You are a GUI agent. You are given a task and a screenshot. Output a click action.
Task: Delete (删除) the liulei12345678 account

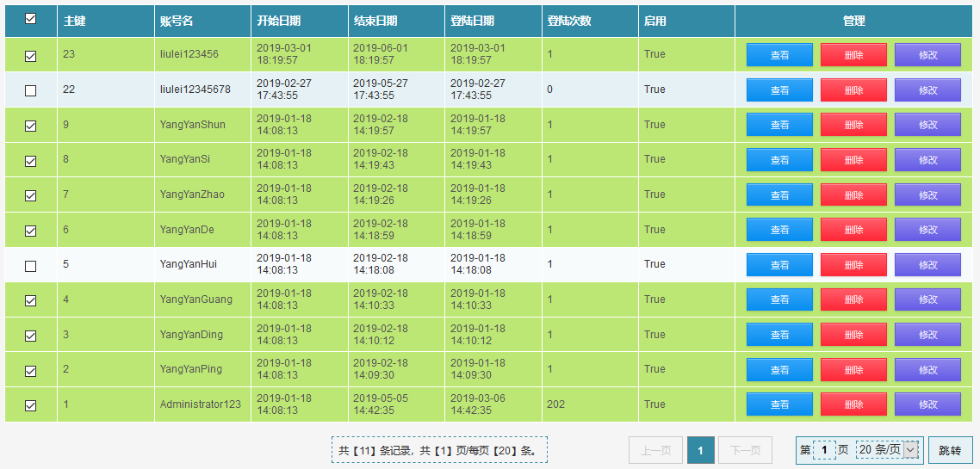(x=853, y=90)
